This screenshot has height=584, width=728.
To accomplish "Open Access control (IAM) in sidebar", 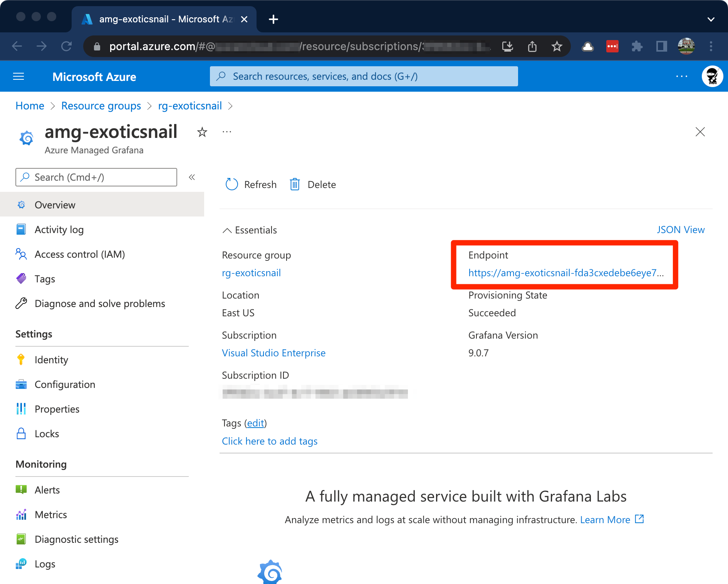I will click(x=79, y=254).
